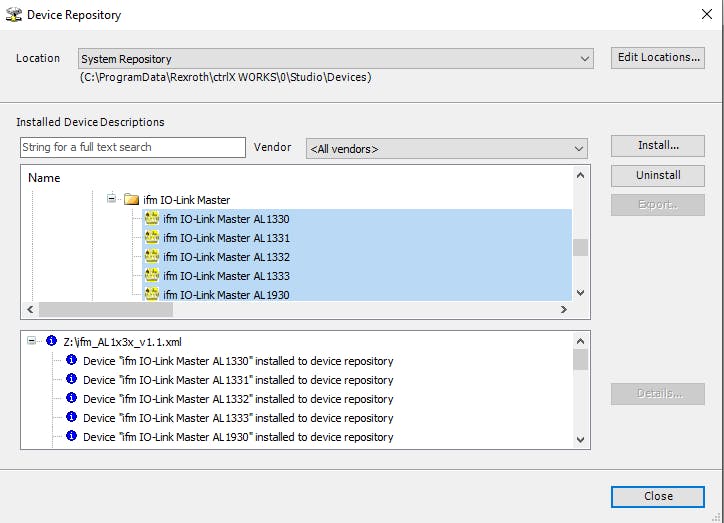Click info icon of AL1332 installed message

click(72, 397)
